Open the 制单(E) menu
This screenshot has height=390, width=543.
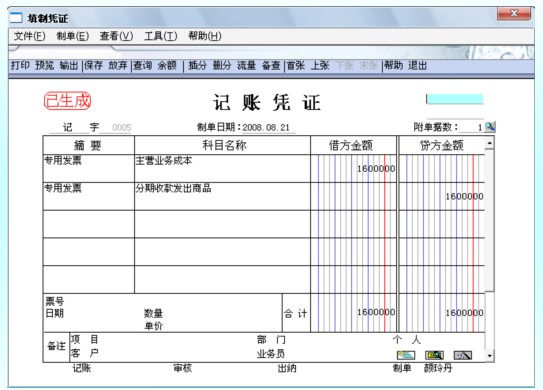click(73, 36)
